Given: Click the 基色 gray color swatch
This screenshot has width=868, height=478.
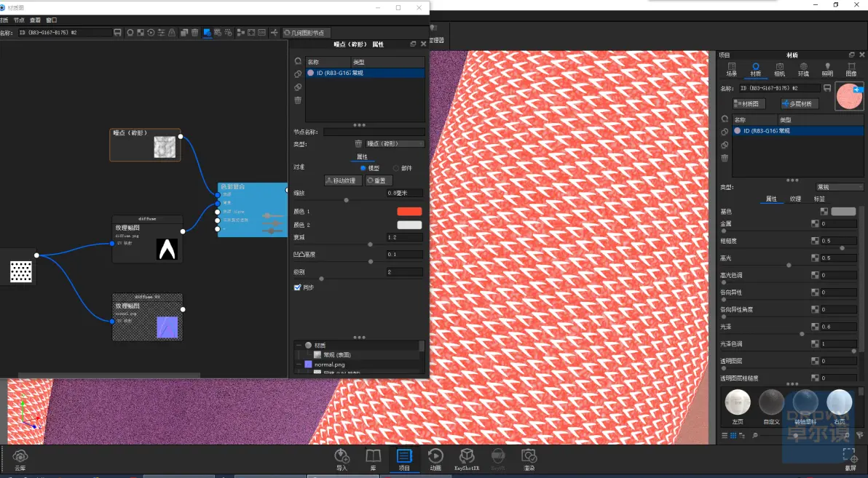Looking at the screenshot, I should click(843, 211).
